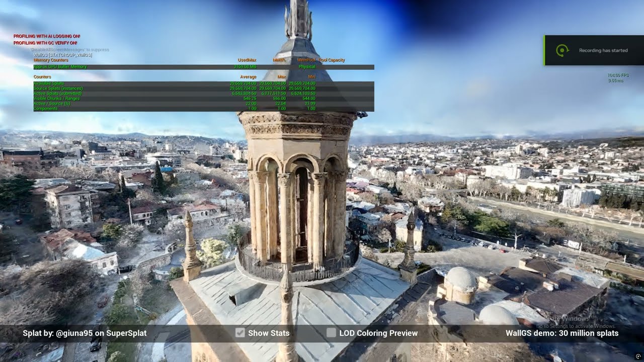The width and height of the screenshot is (644, 362).
Task: Enable the LOD Coloring Preview checkbox
Action: pyautogui.click(x=331, y=333)
